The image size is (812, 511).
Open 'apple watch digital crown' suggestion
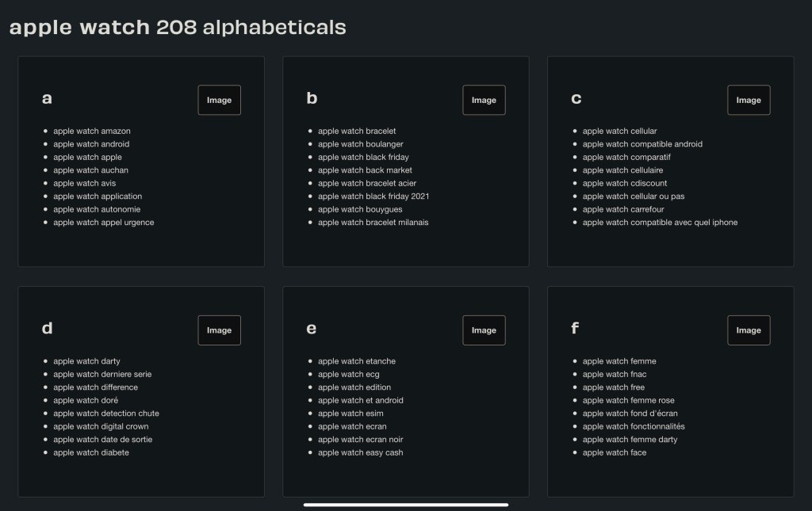pos(101,426)
